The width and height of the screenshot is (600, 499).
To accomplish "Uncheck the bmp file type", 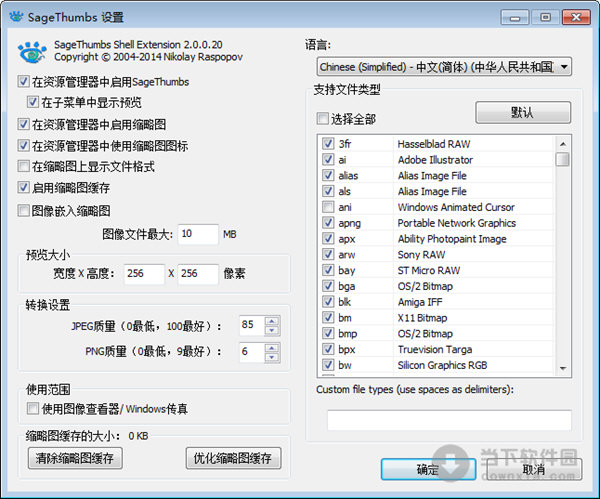I will 328,333.
